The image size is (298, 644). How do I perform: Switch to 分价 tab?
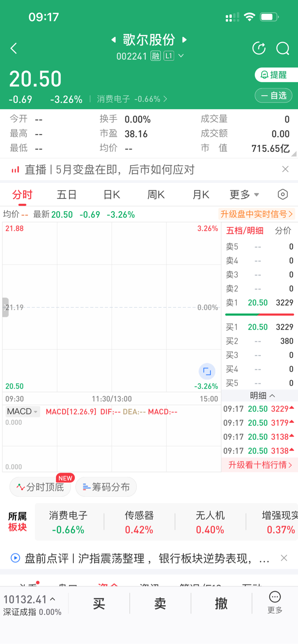pyautogui.click(x=283, y=231)
